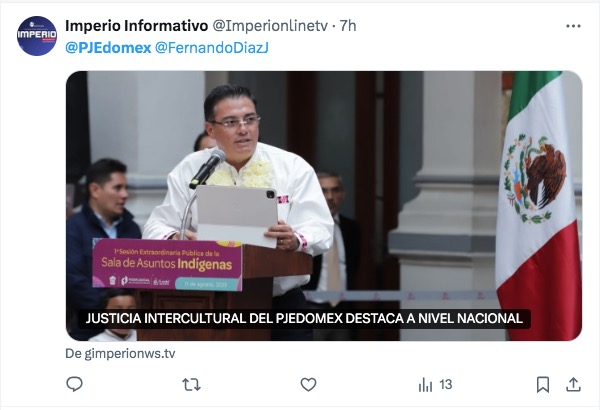Click the Mexican flag in the video image
The width and height of the screenshot is (600, 410).
(x=538, y=205)
